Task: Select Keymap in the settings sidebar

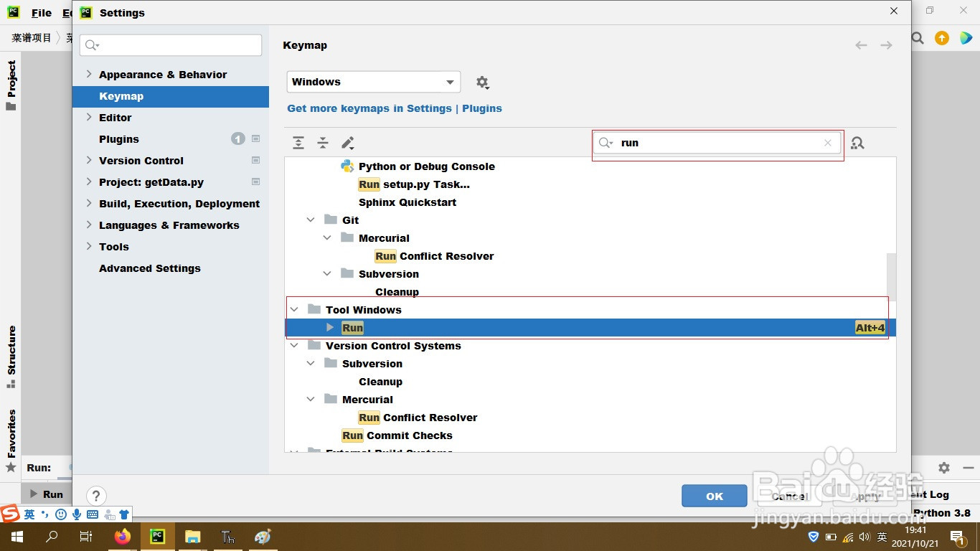Action: [171, 96]
